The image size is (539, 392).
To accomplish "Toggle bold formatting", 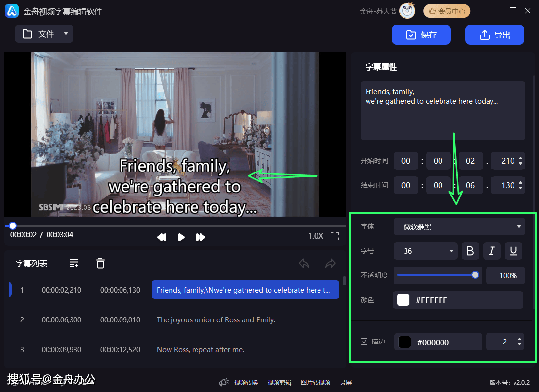I will [x=470, y=251].
